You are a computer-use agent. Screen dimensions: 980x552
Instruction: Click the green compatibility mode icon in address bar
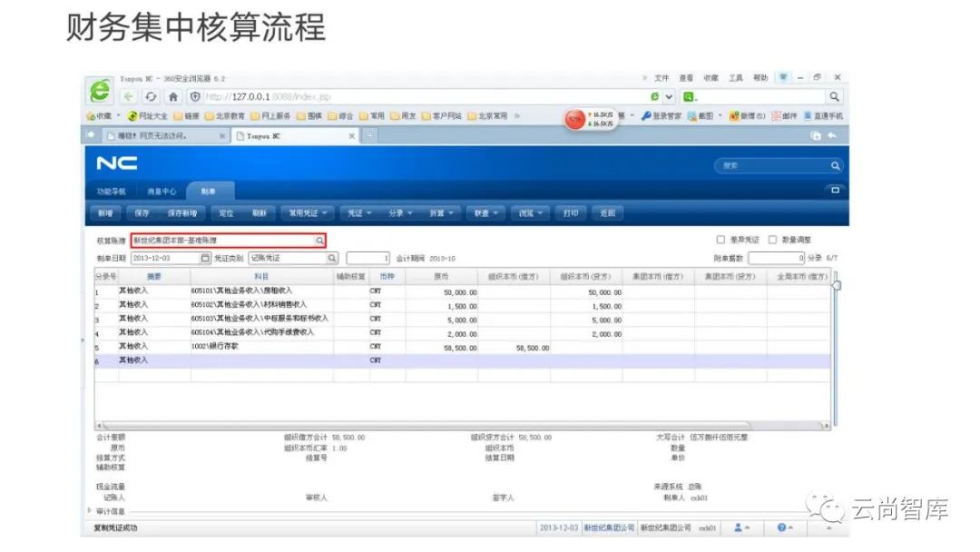click(x=654, y=97)
